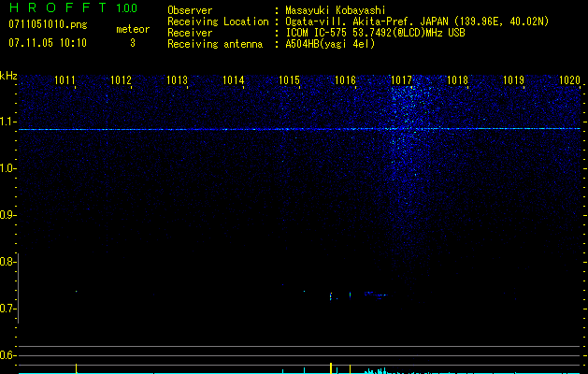Click the 1020 time axis label
Viewport: 588px width, 374px height.
click(x=569, y=80)
